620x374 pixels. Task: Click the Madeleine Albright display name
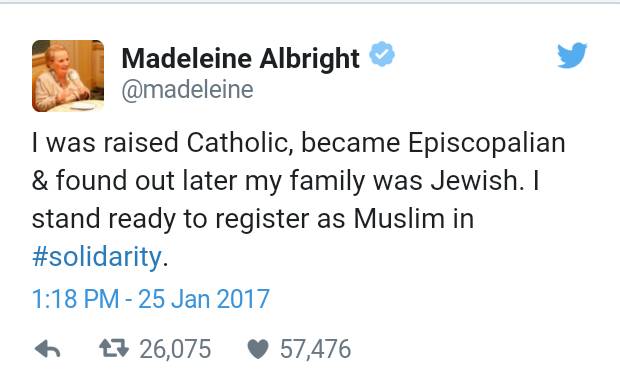coord(240,59)
